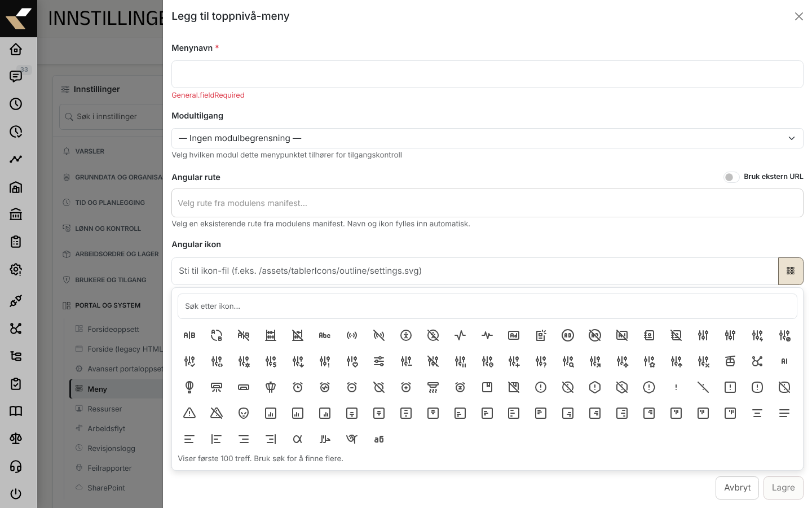This screenshot has height=508, width=812.
Task: Open the icon picker grid button
Action: tap(791, 271)
